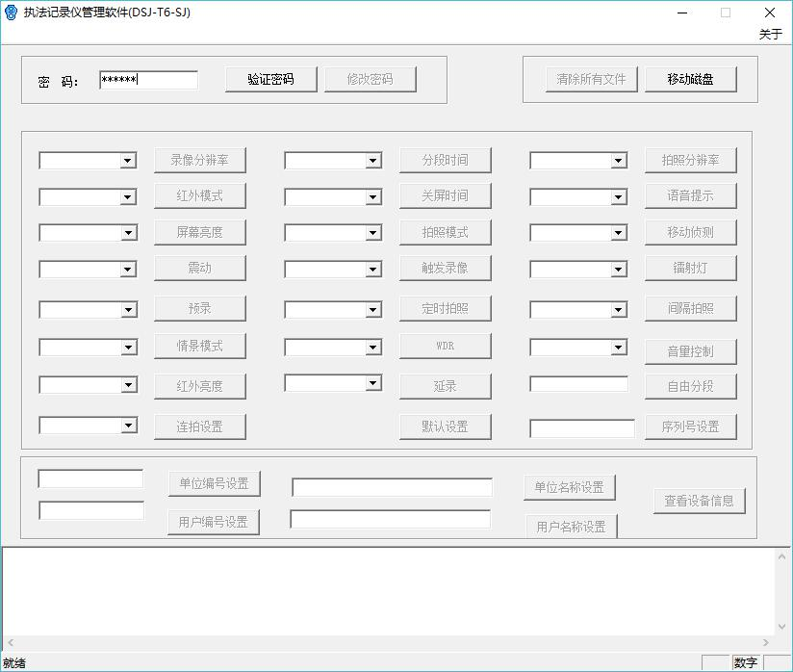Click the 序列号设置 button
The height and width of the screenshot is (672, 793).
coord(690,426)
